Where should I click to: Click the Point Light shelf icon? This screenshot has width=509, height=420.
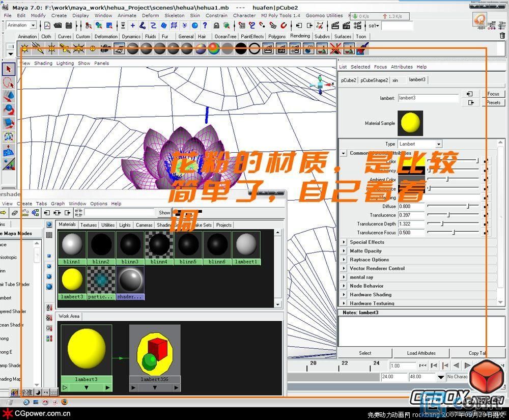point(51,49)
